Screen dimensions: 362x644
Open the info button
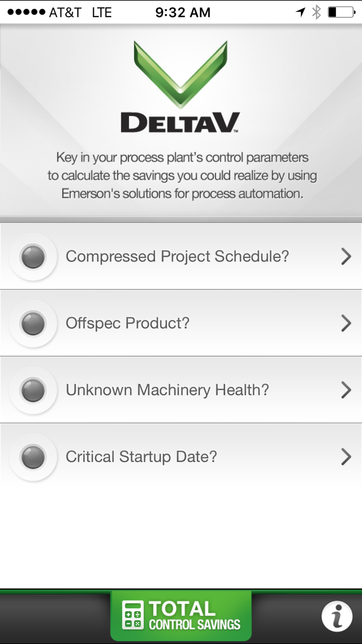[337, 616]
